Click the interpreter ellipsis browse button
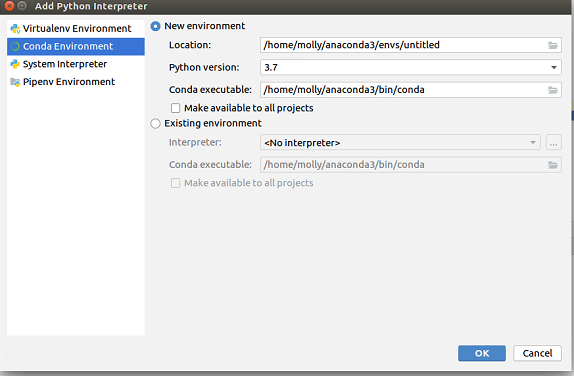The height and width of the screenshot is (376, 574). [x=554, y=142]
